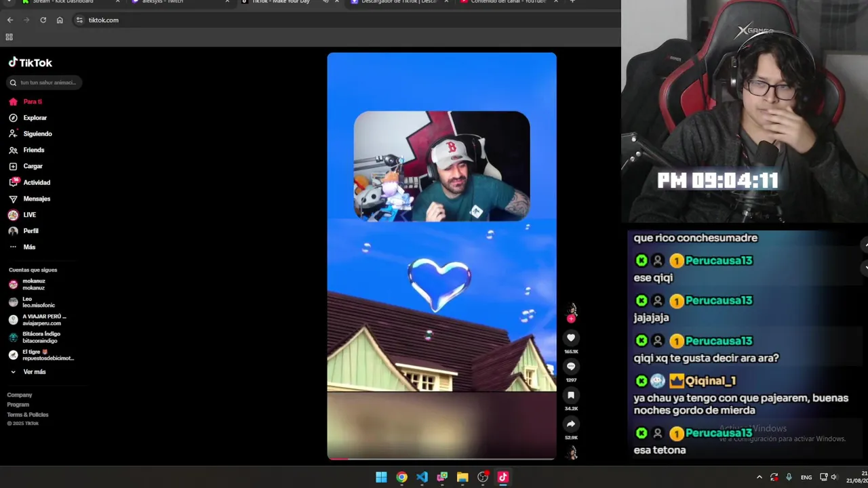Viewport: 868px width, 488px height.
Task: Open the Terms & Policies footer link
Action: coord(28,415)
